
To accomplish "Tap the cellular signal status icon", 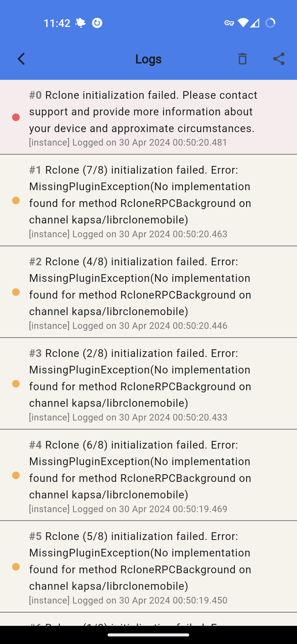I will point(255,23).
